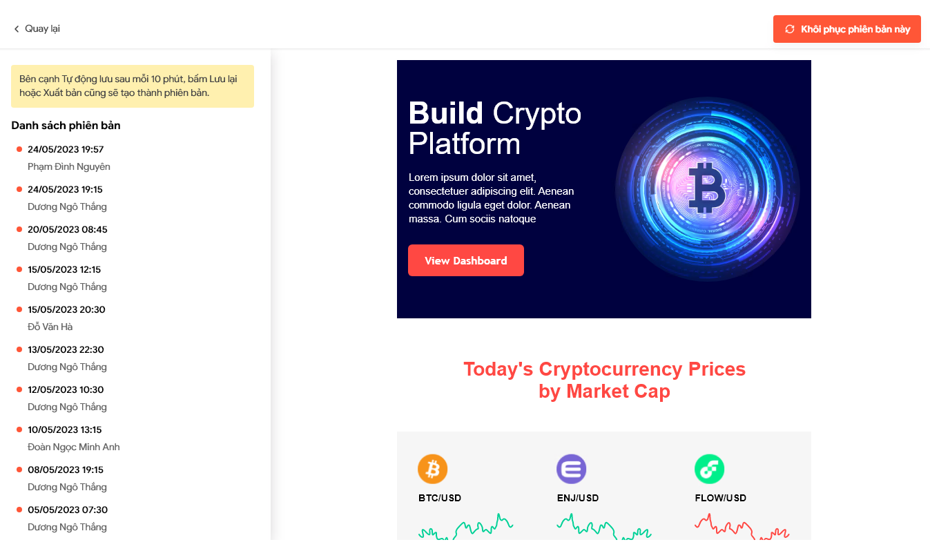
Task: Select version 12/05/2023 10:30
Action: (68, 398)
